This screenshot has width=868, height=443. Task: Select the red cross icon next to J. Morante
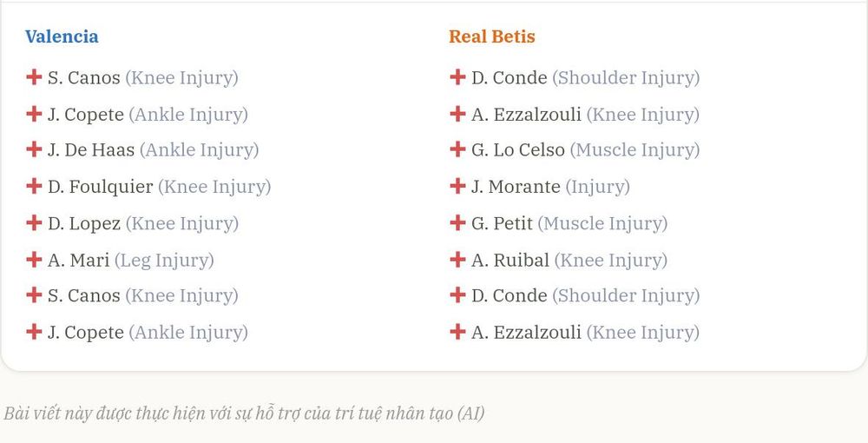457,186
